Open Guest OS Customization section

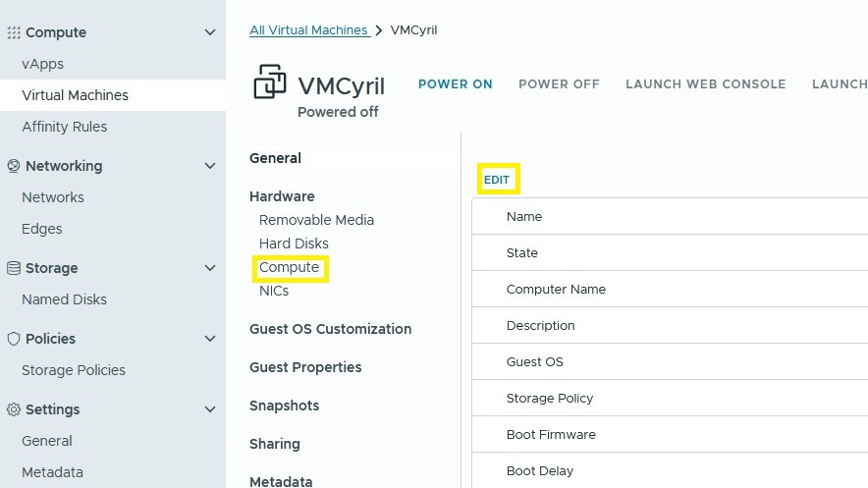click(330, 329)
